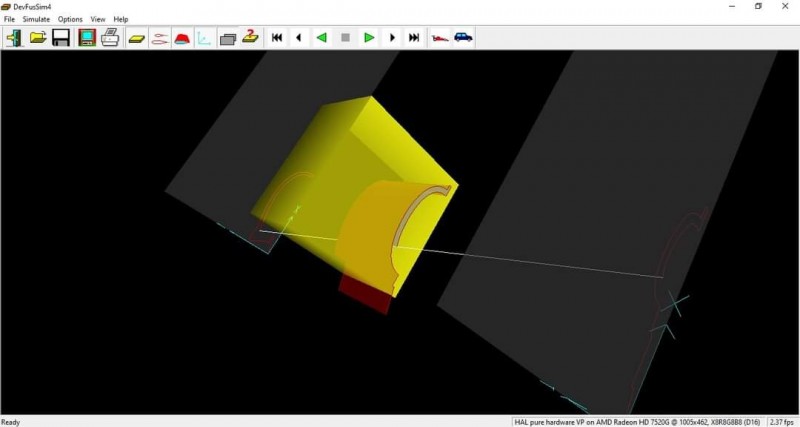Stop simulation with gray square button
Screen dimensions: 800x427
click(345, 38)
